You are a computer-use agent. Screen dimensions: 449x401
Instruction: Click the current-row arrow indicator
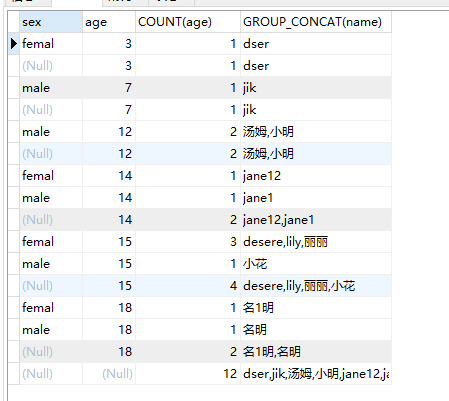coord(14,44)
